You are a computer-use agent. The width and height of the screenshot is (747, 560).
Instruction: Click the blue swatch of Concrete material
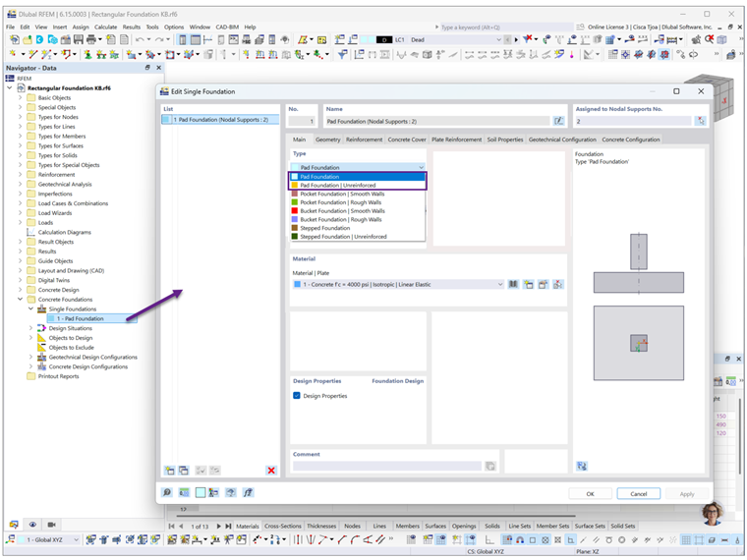pos(297,284)
